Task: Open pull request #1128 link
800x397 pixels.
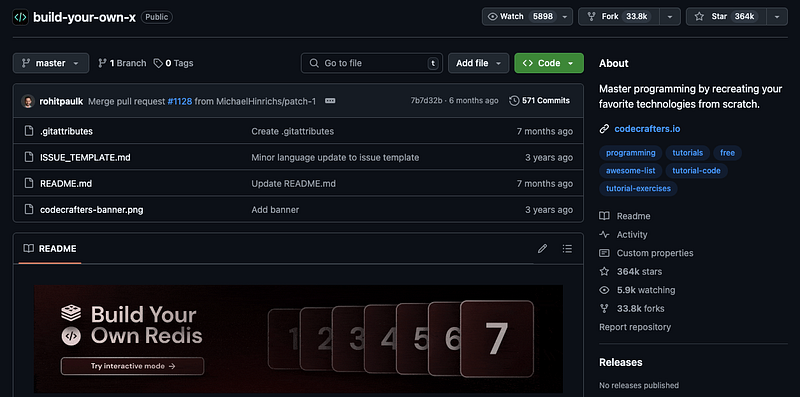Action: (x=180, y=101)
